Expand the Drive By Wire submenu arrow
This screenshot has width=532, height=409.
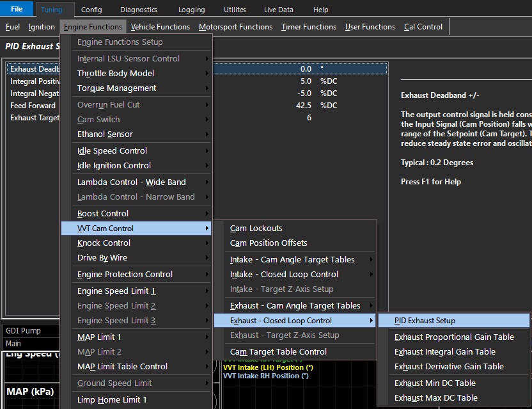[x=207, y=258]
